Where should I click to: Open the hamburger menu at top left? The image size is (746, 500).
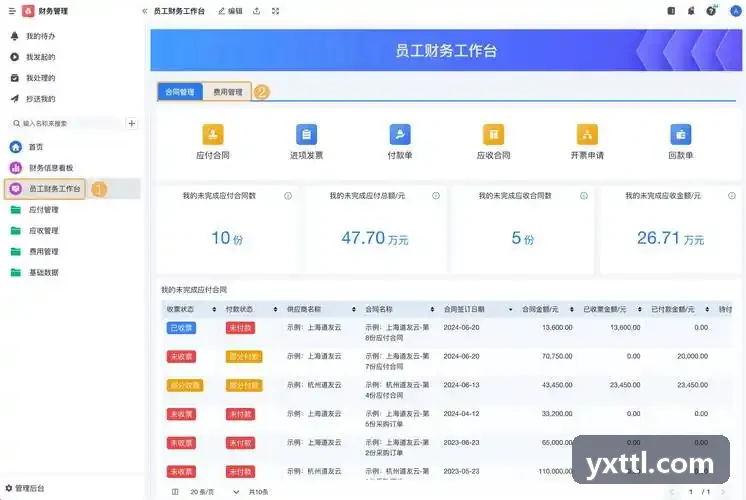point(12,11)
